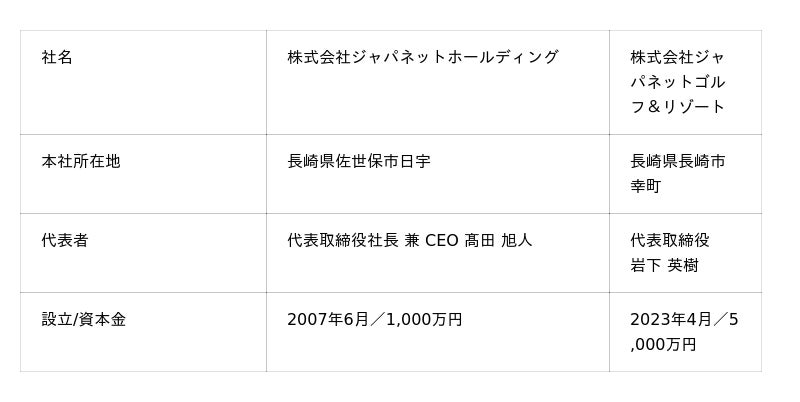Select the name 髙田 旭人
Image resolution: width=800 pixels, height=402 pixels.
498,241
